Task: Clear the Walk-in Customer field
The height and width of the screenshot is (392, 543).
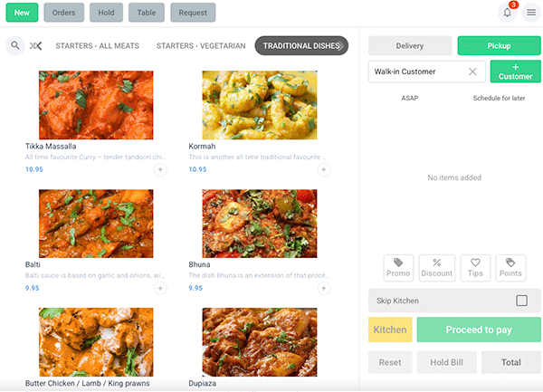Action: click(472, 72)
